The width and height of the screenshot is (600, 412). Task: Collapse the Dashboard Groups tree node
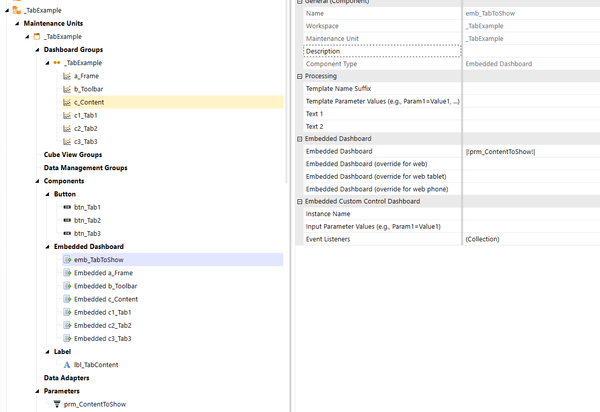[38, 49]
